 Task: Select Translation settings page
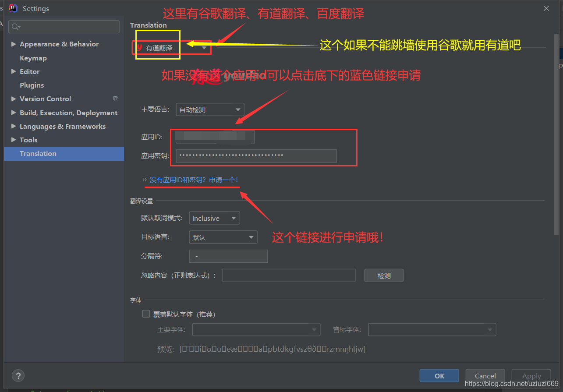(x=64, y=154)
